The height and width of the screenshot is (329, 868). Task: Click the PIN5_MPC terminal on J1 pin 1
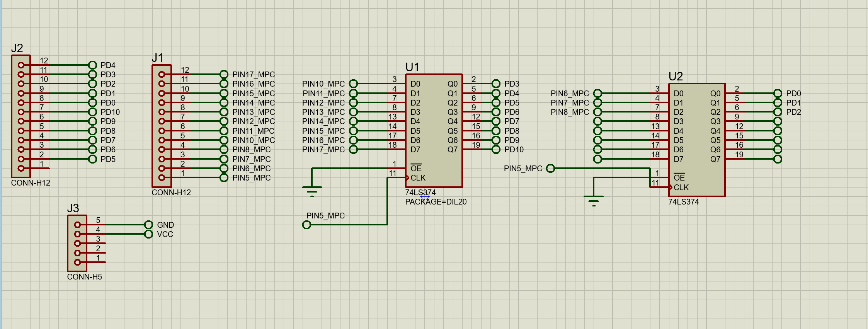(224, 177)
